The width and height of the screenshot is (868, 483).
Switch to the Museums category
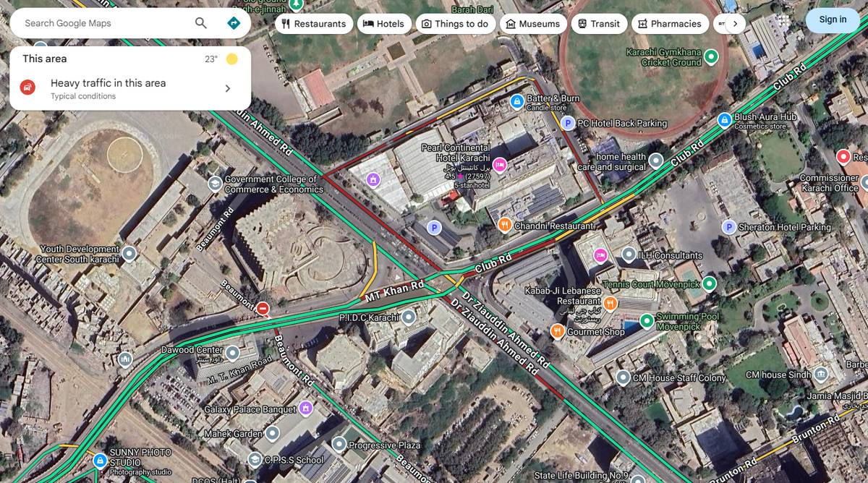[533, 23]
